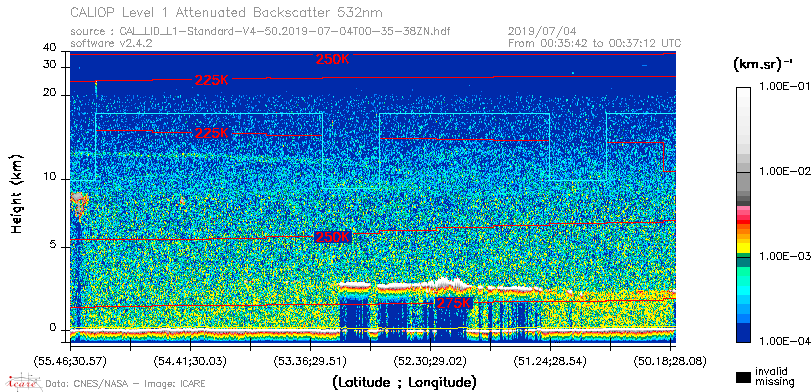Screen dimensions: 811x392
Task: Click the bright white cloud layer near 3 km
Action: tap(440, 285)
